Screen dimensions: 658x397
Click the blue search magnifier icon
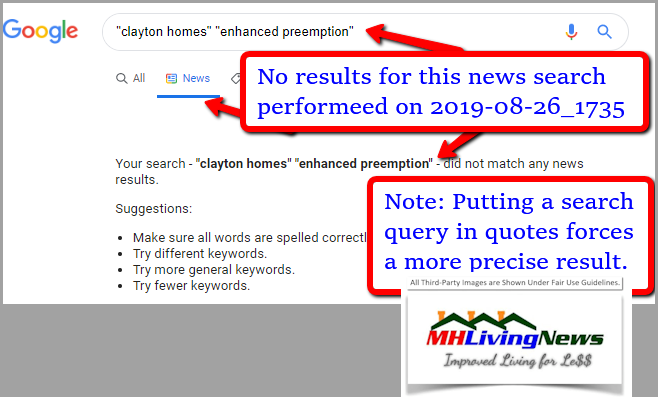604,31
